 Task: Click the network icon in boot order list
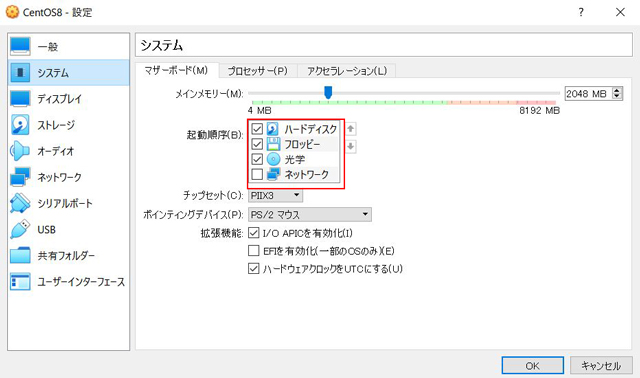tap(273, 174)
